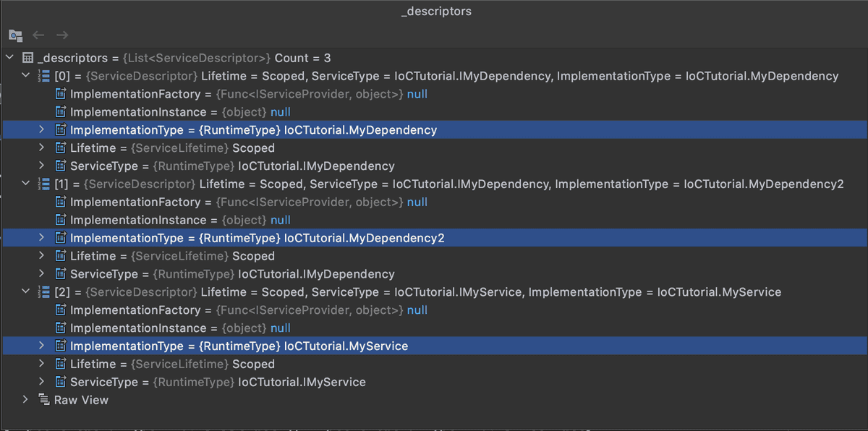The height and width of the screenshot is (431, 868).
Task: Collapse the [1] ServiceDescriptor node
Action: coord(26,184)
